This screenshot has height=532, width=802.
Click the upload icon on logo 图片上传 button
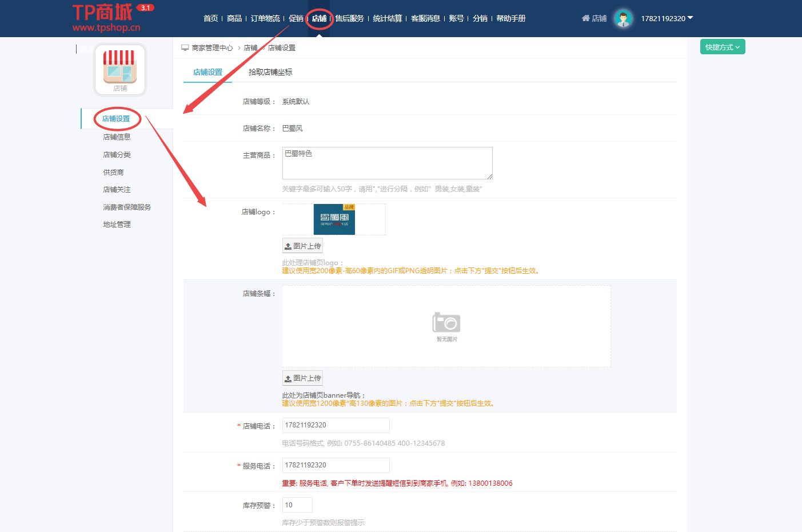click(x=288, y=245)
